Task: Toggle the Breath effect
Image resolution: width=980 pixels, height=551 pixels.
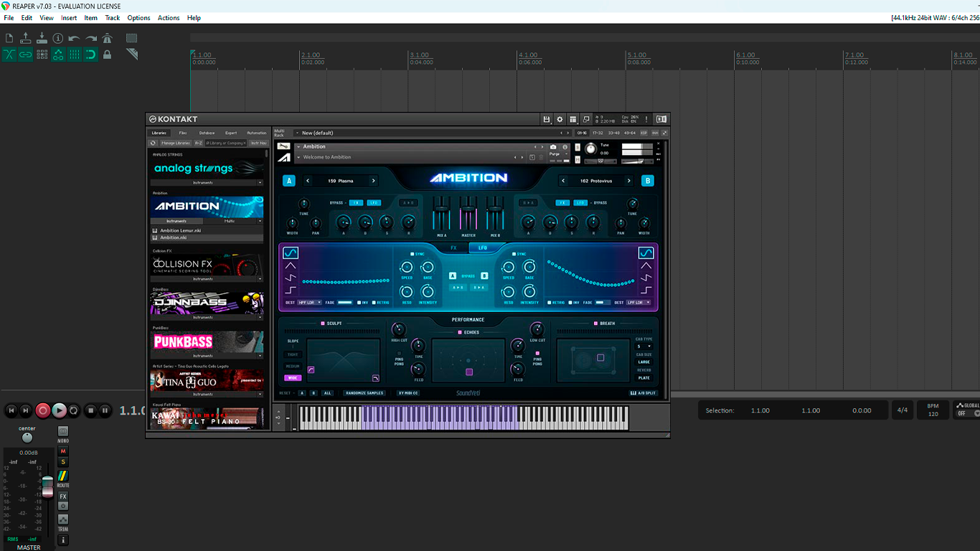Action: click(x=595, y=324)
